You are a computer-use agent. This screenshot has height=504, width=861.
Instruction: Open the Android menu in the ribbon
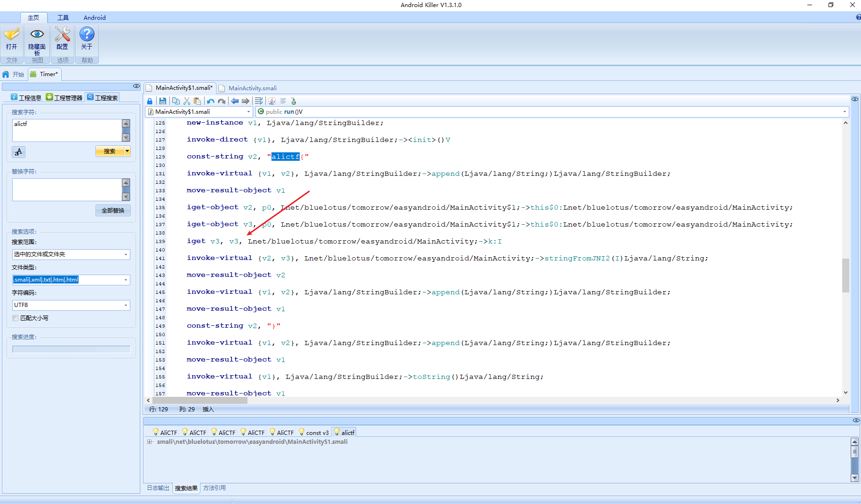[x=94, y=17]
